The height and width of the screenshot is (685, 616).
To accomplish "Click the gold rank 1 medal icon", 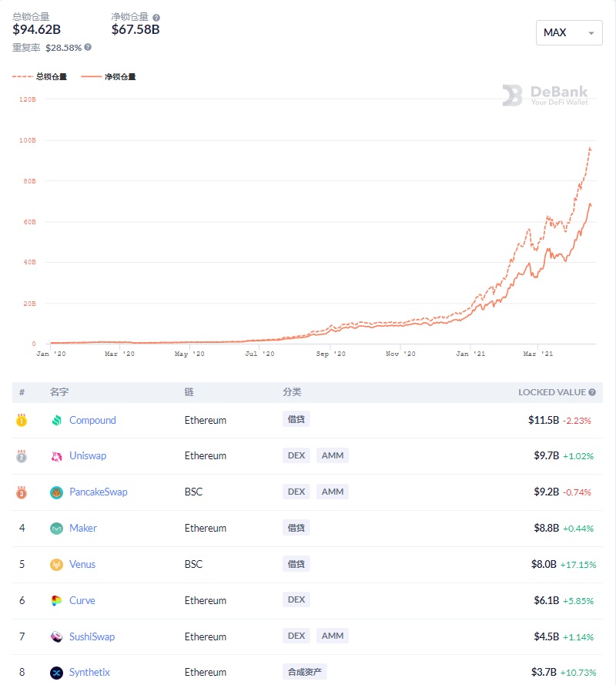I will point(22,420).
